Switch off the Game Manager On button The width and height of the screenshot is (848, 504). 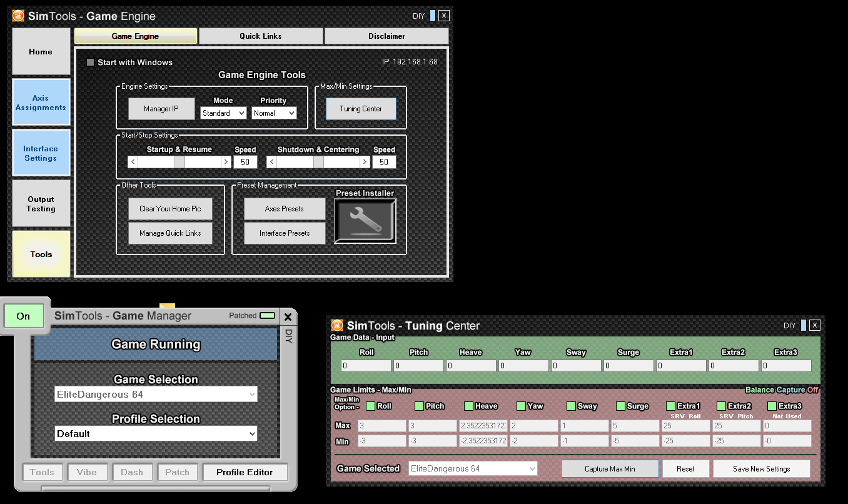tap(24, 316)
